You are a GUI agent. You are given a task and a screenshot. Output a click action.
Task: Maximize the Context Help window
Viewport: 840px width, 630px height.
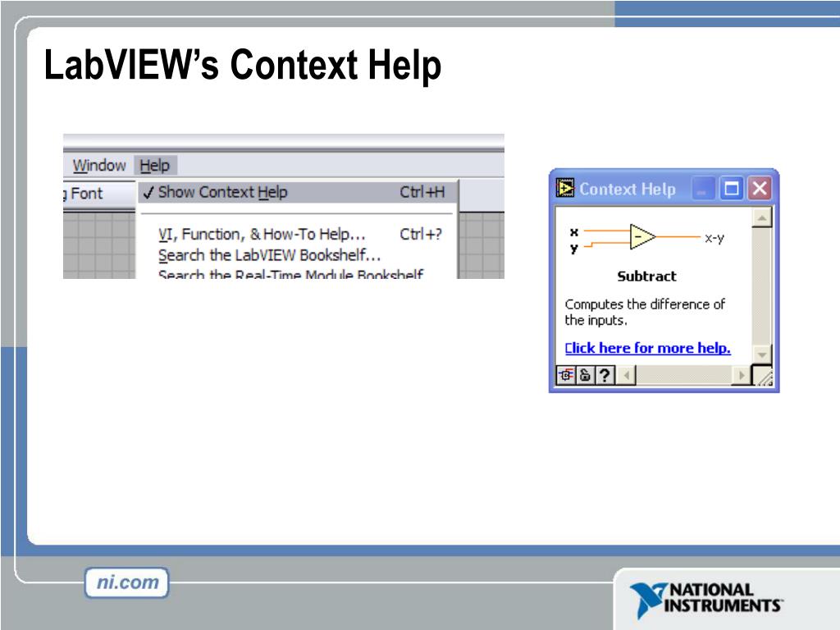click(x=731, y=189)
